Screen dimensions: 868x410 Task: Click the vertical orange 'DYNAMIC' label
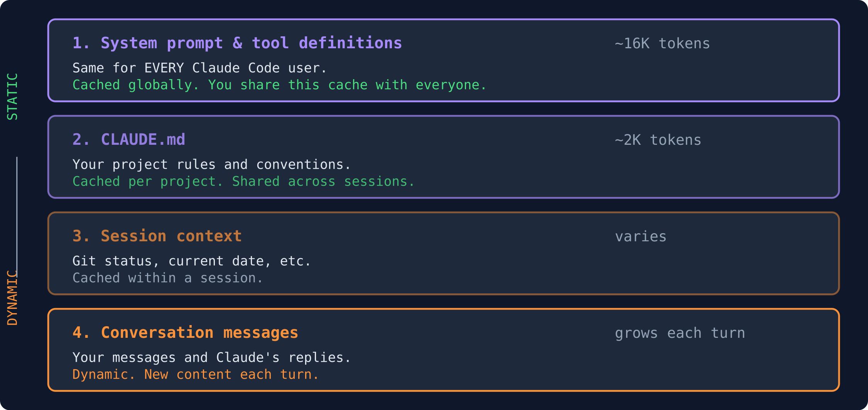click(x=12, y=298)
